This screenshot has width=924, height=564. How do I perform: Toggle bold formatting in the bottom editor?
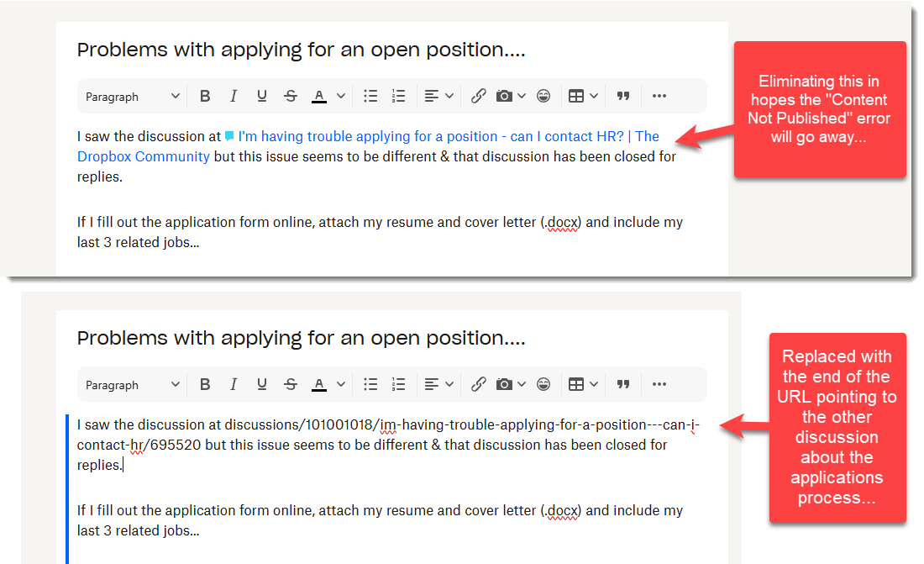click(x=205, y=385)
